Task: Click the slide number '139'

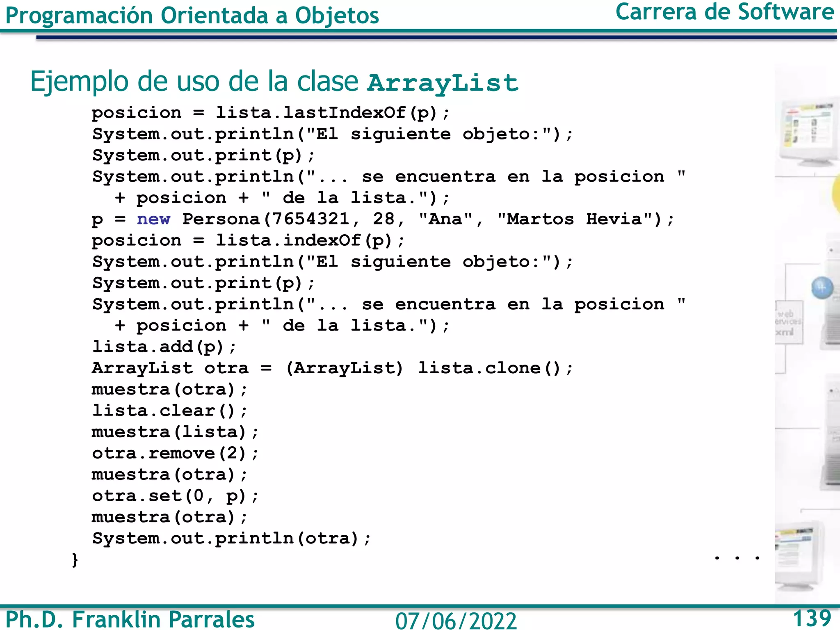Action: (812, 618)
